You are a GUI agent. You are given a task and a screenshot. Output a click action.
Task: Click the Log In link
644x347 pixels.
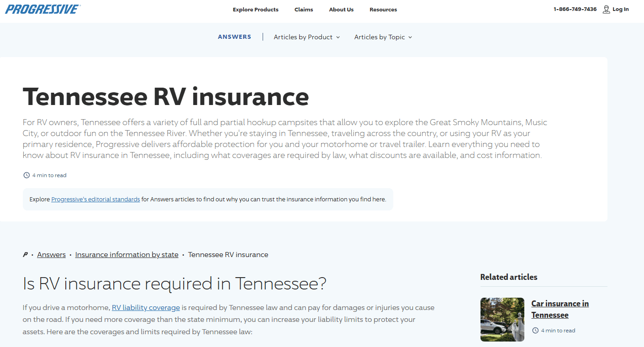click(x=621, y=9)
